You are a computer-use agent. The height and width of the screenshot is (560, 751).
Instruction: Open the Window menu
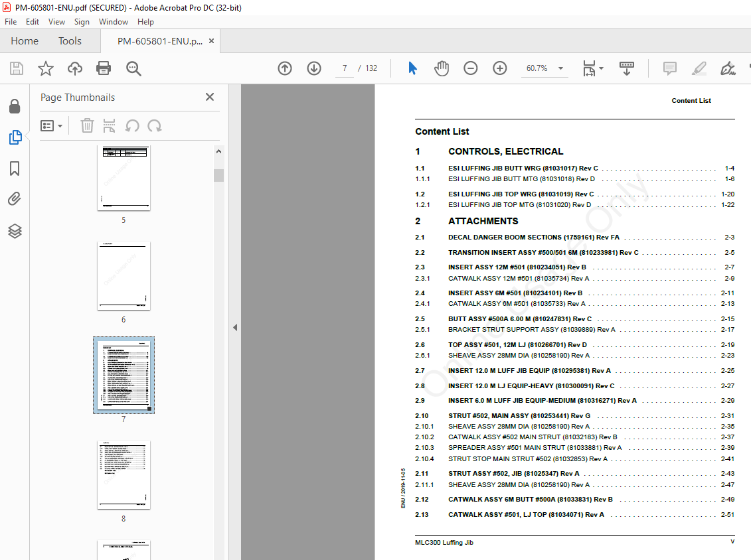tap(114, 21)
